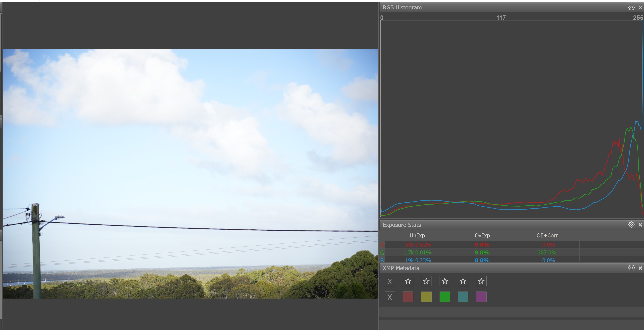The height and width of the screenshot is (330, 644).
Task: Close the XMP Metadata panel
Action: coord(640,268)
